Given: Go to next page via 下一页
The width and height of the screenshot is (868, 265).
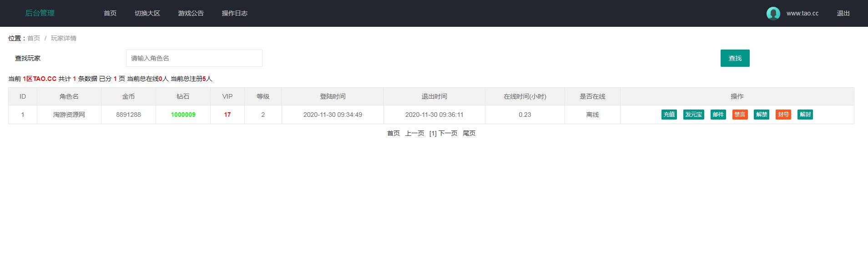Looking at the screenshot, I should (x=448, y=133).
